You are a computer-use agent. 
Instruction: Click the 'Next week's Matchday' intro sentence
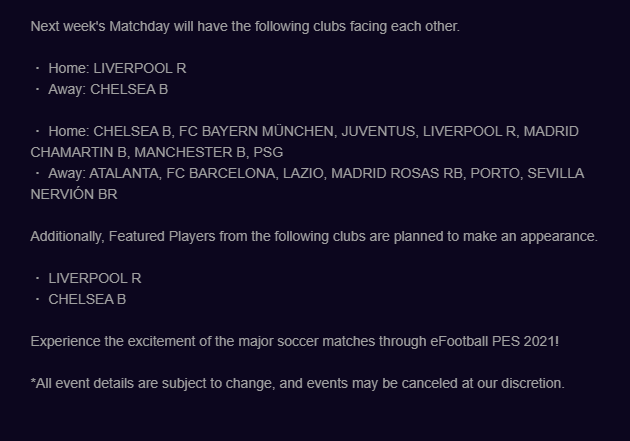click(245, 25)
